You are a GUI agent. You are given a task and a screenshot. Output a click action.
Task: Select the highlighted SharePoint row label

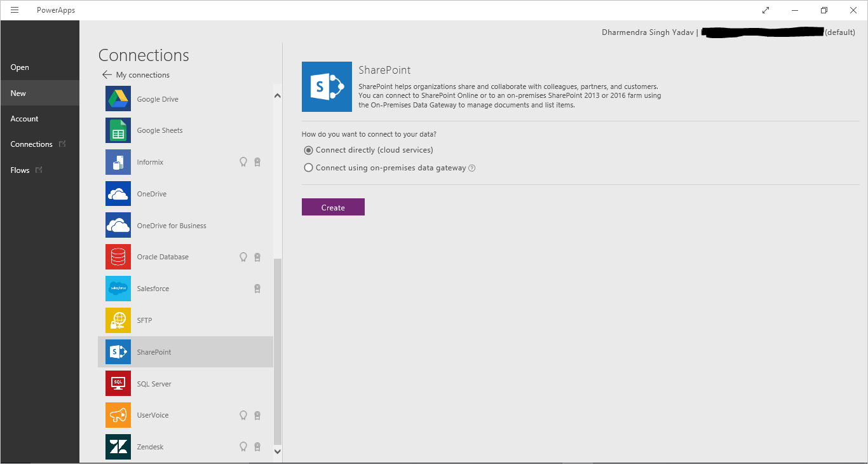[154, 352]
